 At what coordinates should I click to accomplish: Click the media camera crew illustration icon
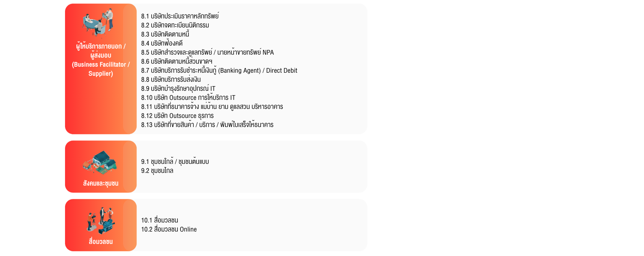point(101,221)
